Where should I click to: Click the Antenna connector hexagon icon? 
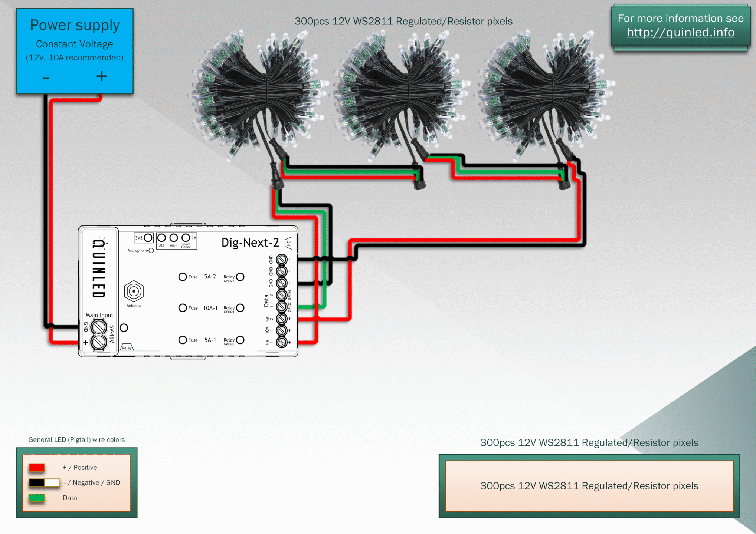pyautogui.click(x=134, y=291)
